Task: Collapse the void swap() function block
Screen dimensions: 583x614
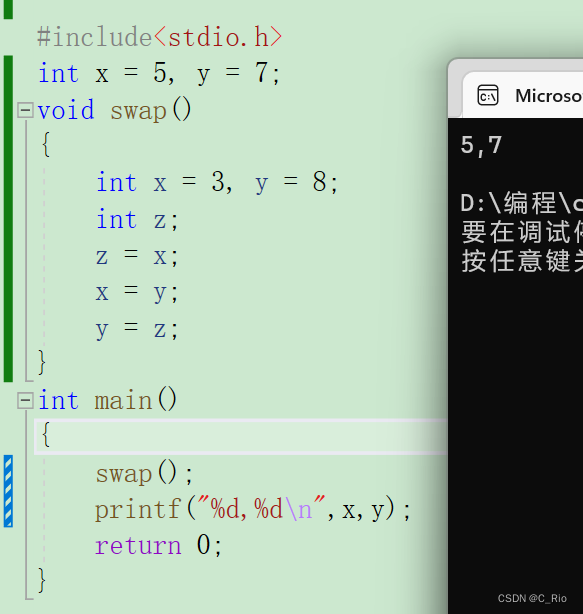Action: (25, 110)
